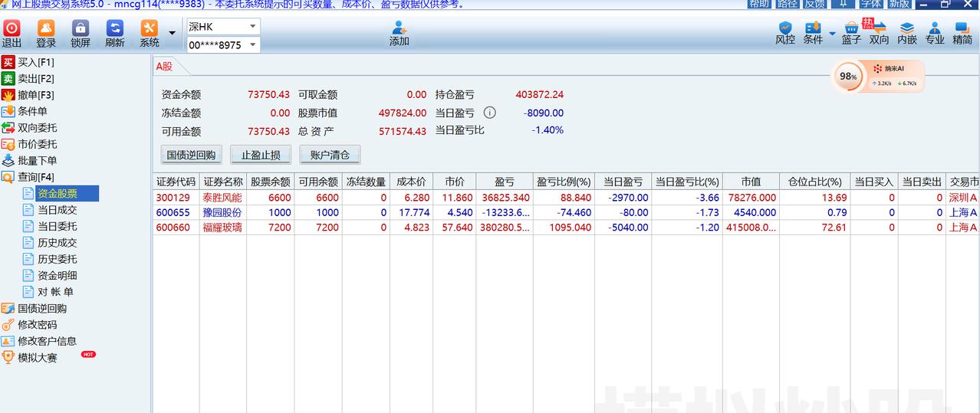
Task: Select 市价委托 in the sidebar
Action: click(38, 144)
